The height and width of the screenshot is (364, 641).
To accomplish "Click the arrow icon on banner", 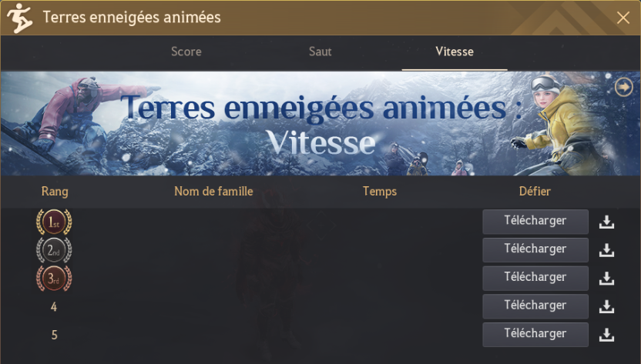I will pos(624,87).
